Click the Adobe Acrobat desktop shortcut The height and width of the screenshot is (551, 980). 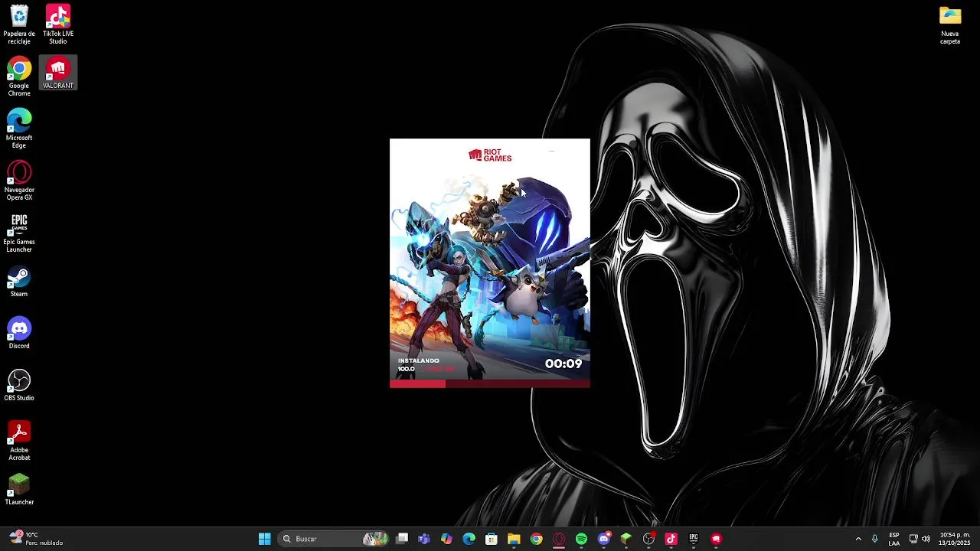tap(19, 441)
